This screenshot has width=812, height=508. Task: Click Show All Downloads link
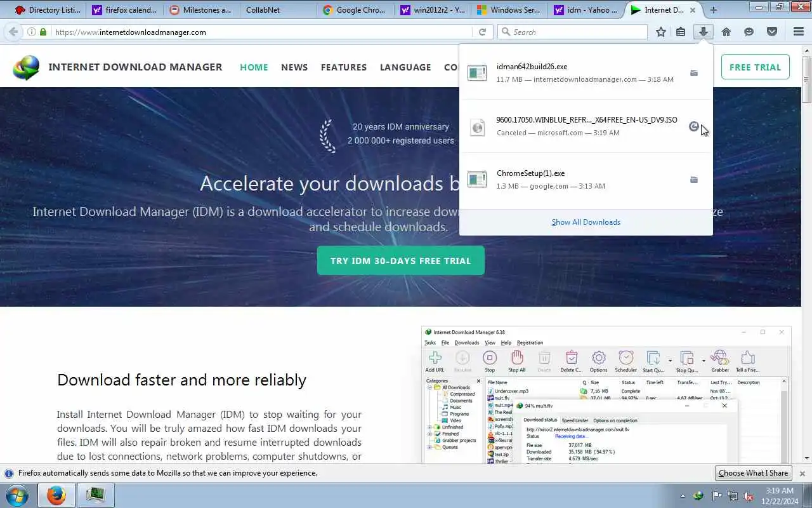coord(586,222)
